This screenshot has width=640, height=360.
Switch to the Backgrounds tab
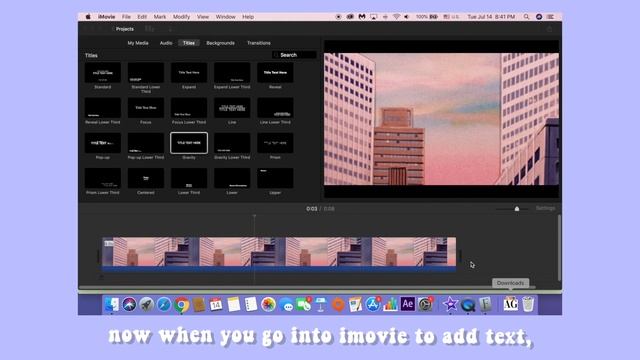click(x=220, y=43)
